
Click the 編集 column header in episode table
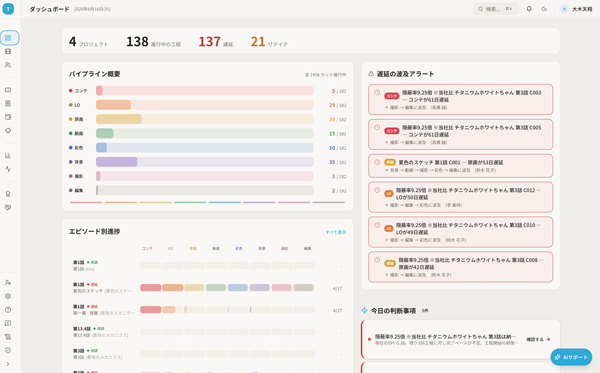click(x=308, y=249)
